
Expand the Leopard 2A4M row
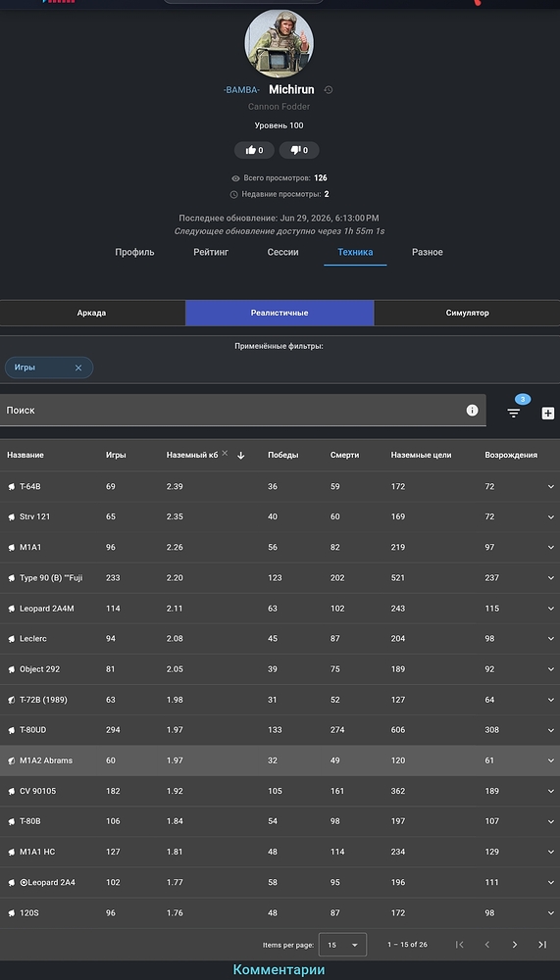click(551, 609)
